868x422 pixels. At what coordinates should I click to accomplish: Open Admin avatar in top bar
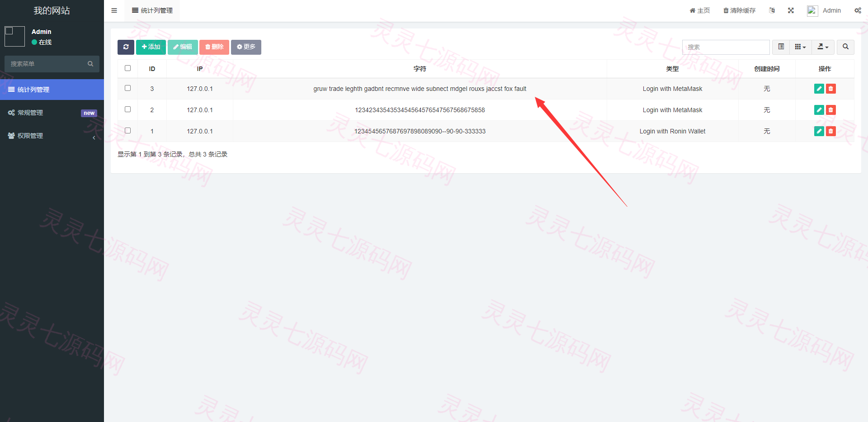tap(812, 11)
